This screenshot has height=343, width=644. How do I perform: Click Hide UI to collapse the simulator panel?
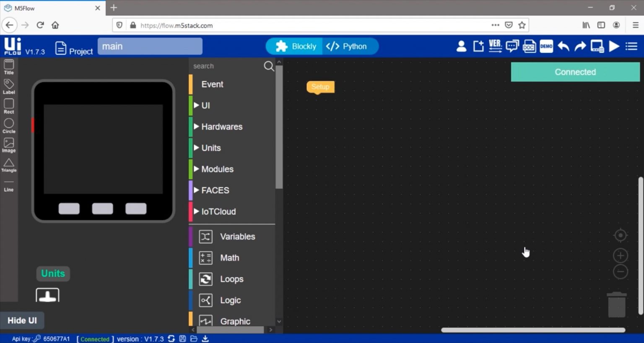tap(22, 320)
